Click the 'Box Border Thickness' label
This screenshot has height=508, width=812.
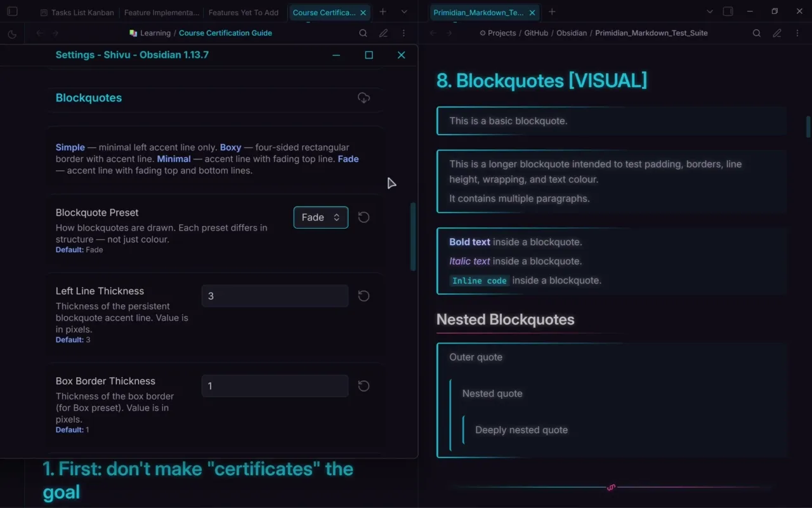105,382
